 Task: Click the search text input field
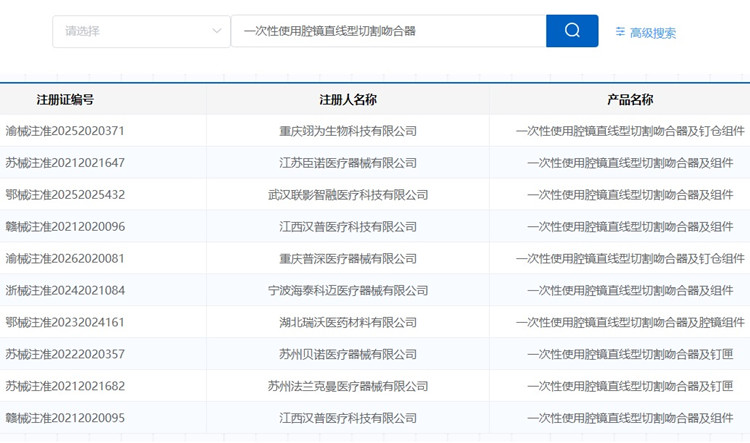pyautogui.click(x=388, y=31)
